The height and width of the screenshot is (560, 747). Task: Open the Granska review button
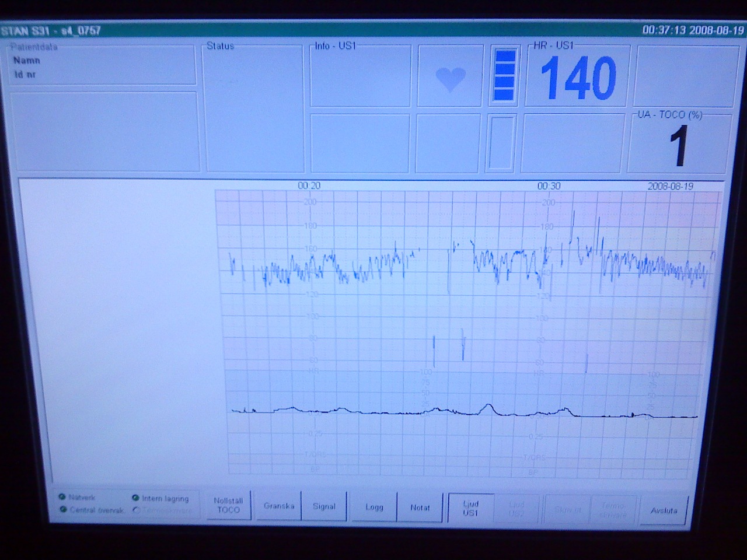pyautogui.click(x=278, y=506)
